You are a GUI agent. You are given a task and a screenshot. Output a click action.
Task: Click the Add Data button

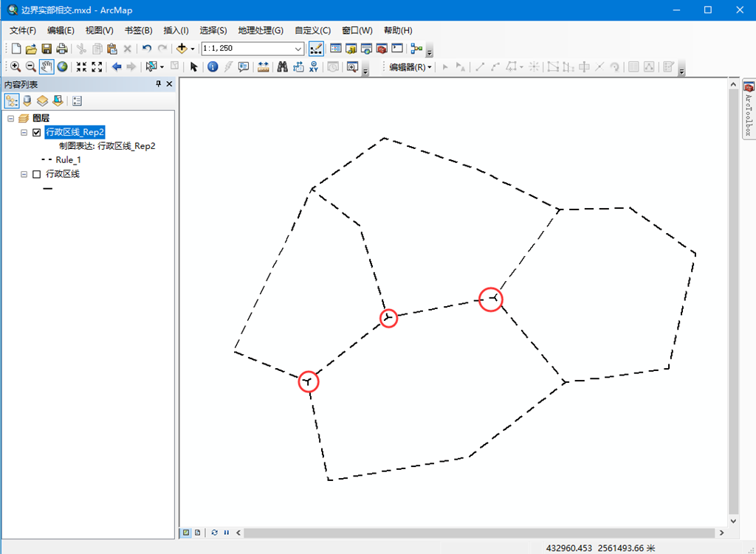182,49
